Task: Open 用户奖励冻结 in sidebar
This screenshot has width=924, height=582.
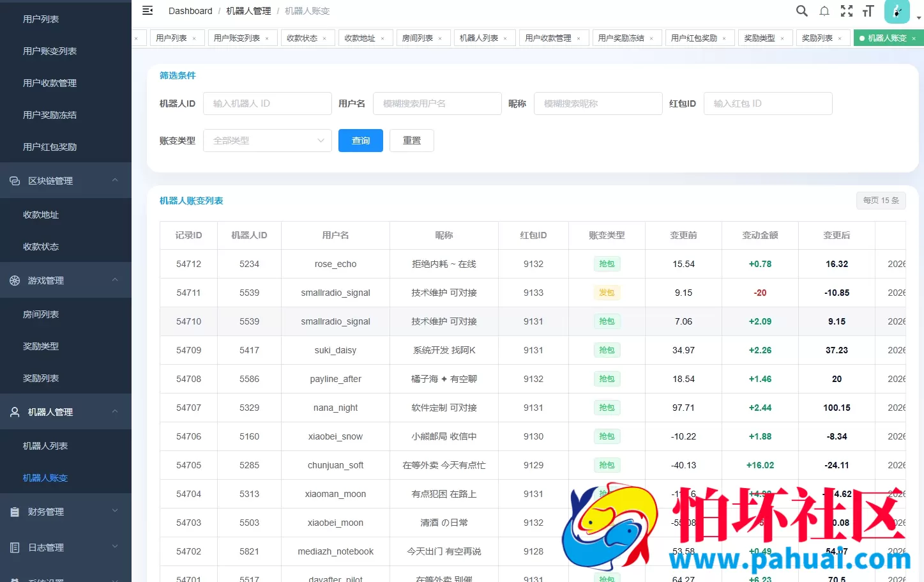Action: [50, 115]
